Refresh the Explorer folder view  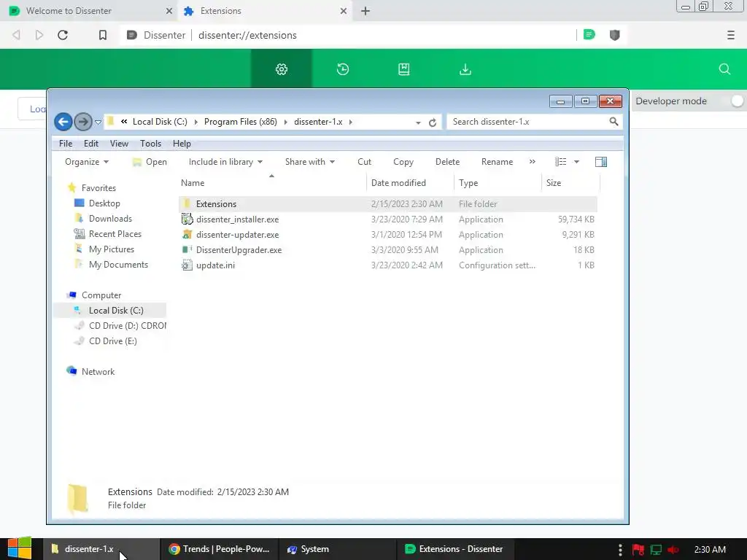coord(433,122)
